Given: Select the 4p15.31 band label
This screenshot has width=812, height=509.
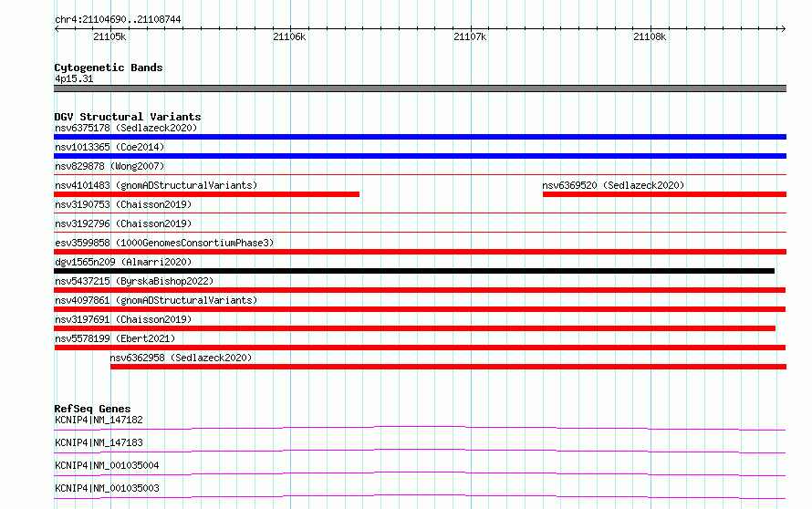Looking at the screenshot, I should coord(74,78).
